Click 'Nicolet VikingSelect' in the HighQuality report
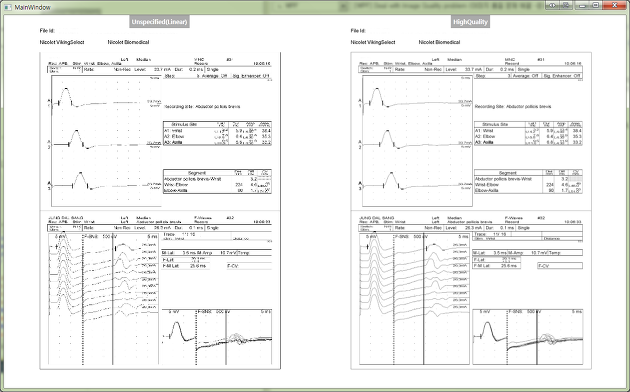Screen dimensions: 630x392 pyautogui.click(x=373, y=42)
